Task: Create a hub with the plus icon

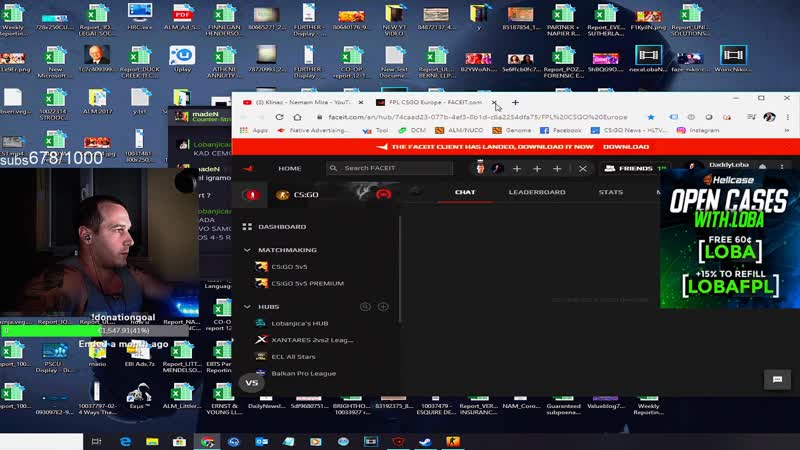Action: [383, 307]
